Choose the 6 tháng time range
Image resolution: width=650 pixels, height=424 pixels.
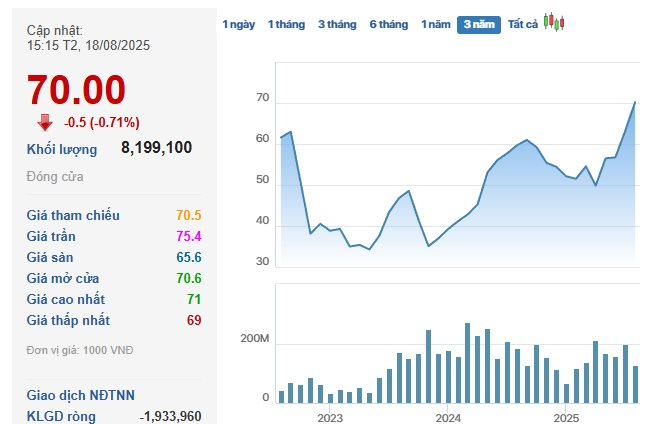tap(388, 24)
